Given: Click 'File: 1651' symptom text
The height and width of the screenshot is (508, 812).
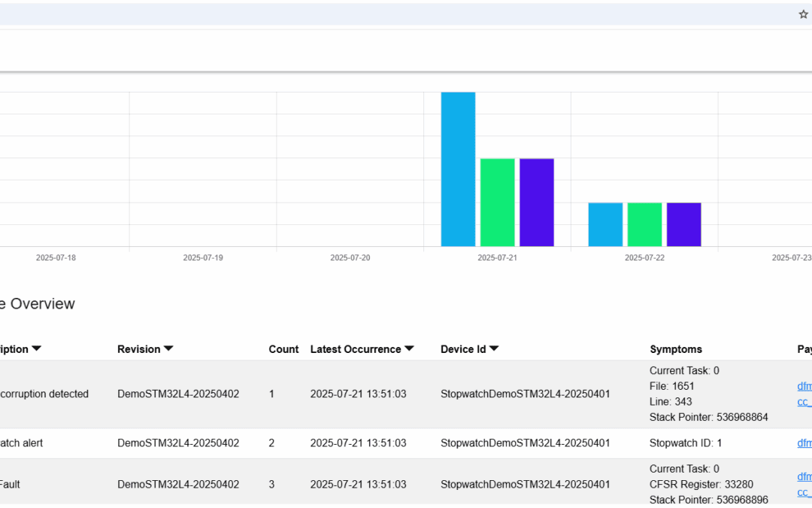Looking at the screenshot, I should [671, 386].
